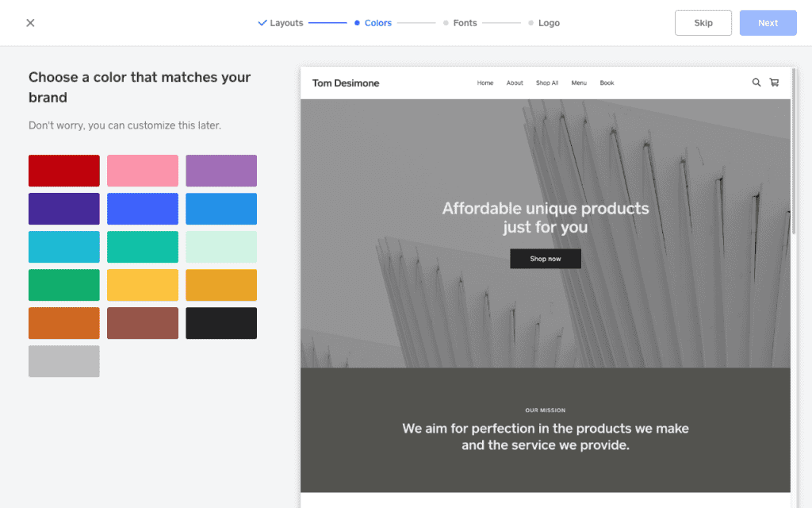Choose the black color swatch

[220, 323]
